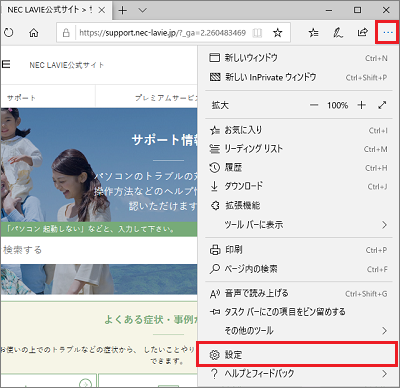This screenshot has width=400, height=388.
Task: Click the 検索する search field
Action: tap(99, 250)
